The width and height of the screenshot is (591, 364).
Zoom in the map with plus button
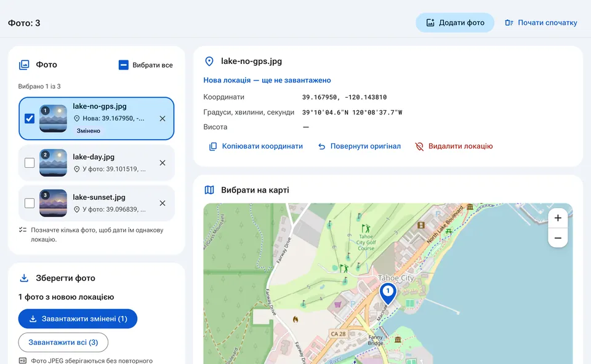pos(558,218)
